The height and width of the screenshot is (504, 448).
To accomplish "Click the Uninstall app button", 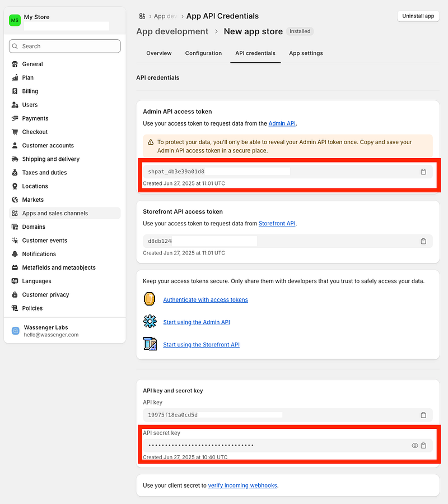I will click(418, 16).
